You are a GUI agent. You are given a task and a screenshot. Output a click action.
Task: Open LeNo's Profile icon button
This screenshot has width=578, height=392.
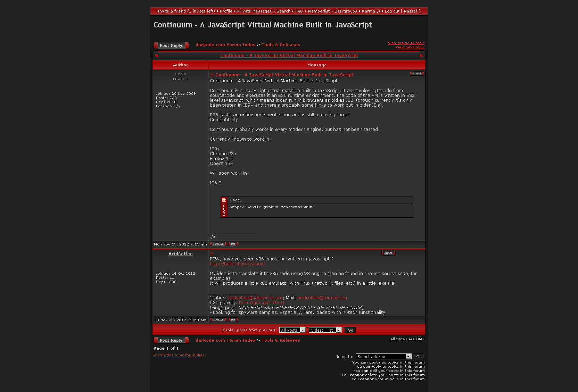tap(218, 244)
